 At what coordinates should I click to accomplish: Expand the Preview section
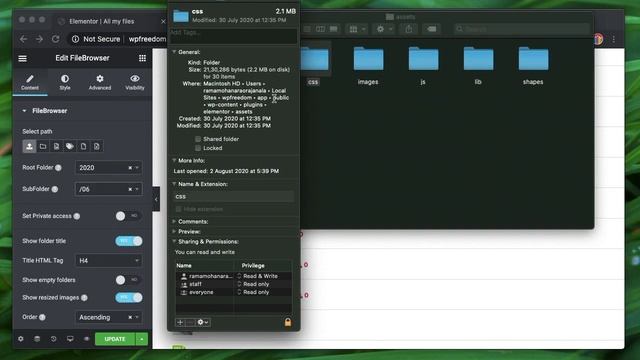coord(174,232)
